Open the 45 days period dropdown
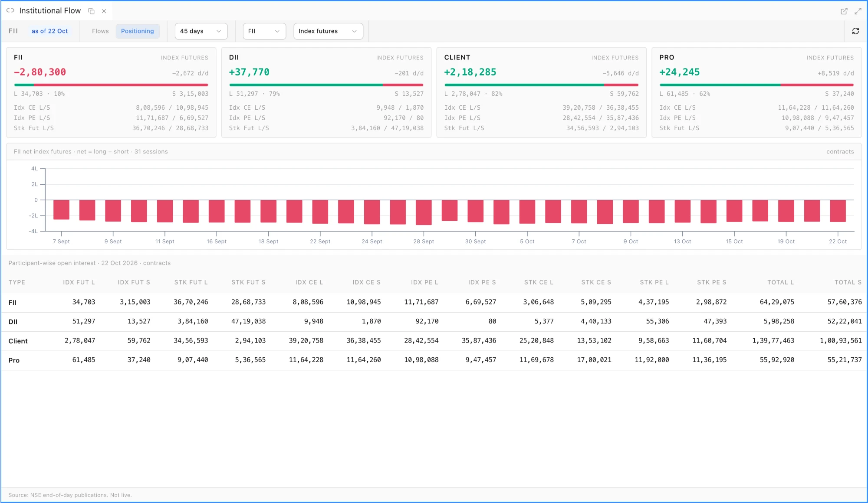The height and width of the screenshot is (503, 868). click(x=201, y=31)
